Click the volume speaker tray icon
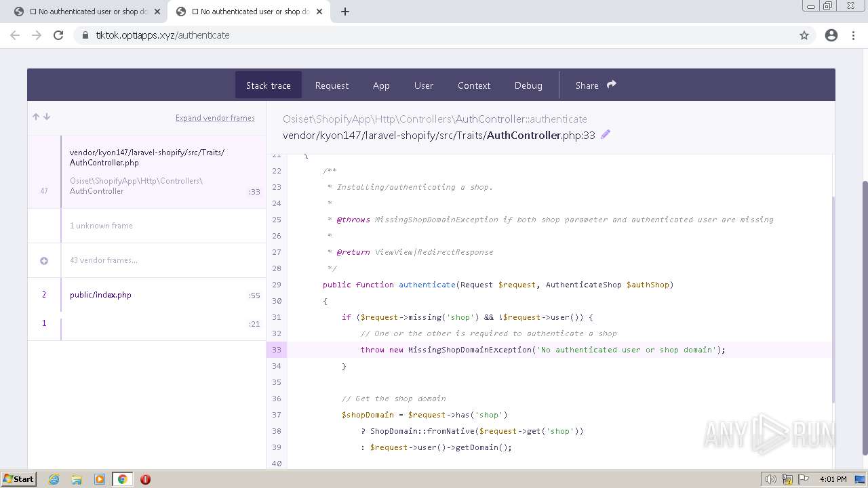This screenshot has height=488, width=868. point(771,479)
